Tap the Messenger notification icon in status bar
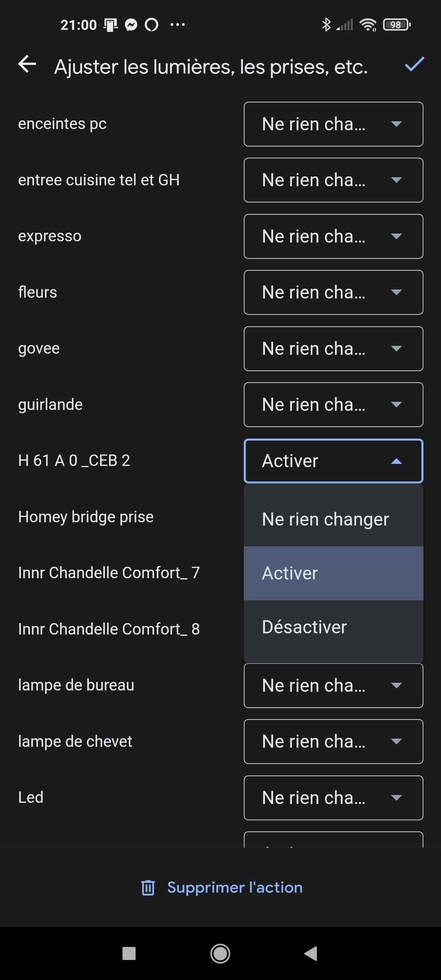Viewport: 441px width, 980px height. [131, 25]
